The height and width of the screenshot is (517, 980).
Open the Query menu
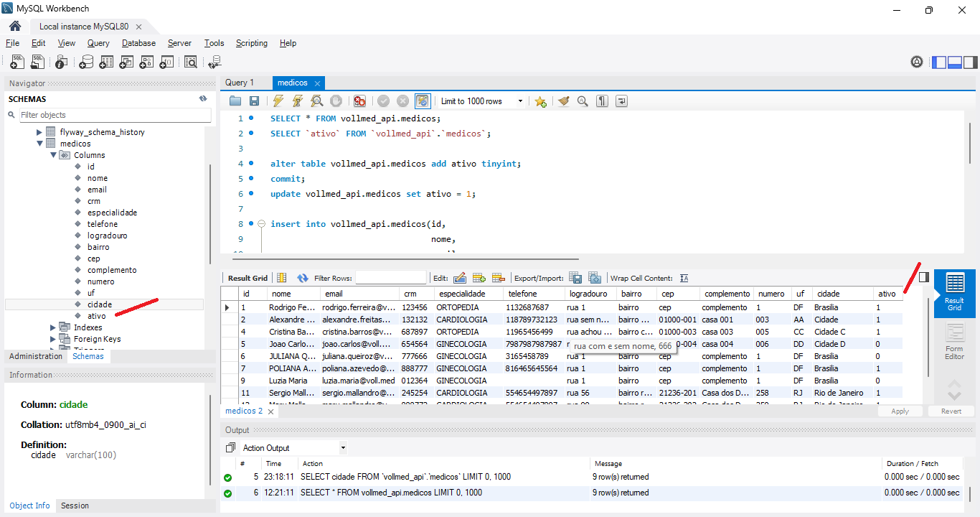point(98,43)
